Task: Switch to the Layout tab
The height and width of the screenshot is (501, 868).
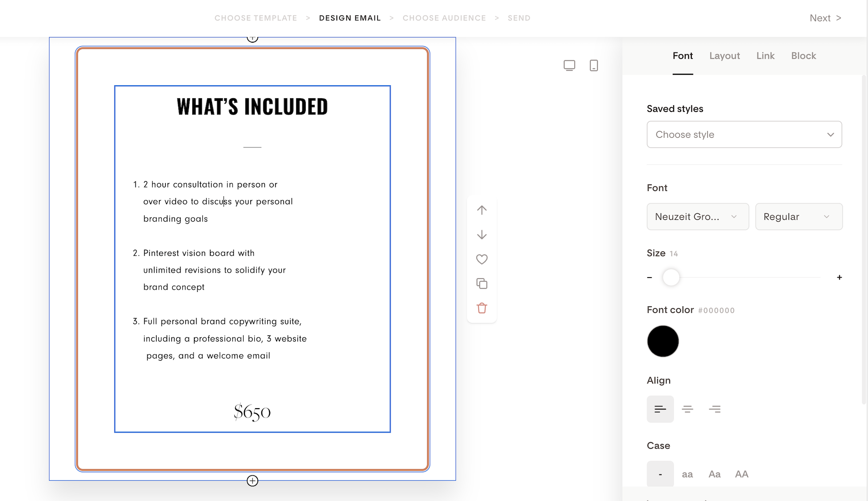Action: pos(724,56)
